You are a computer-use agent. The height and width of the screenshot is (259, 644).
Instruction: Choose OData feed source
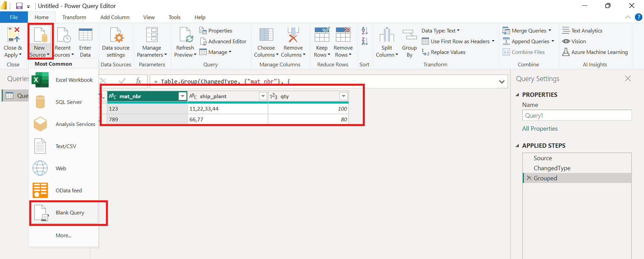(64, 191)
